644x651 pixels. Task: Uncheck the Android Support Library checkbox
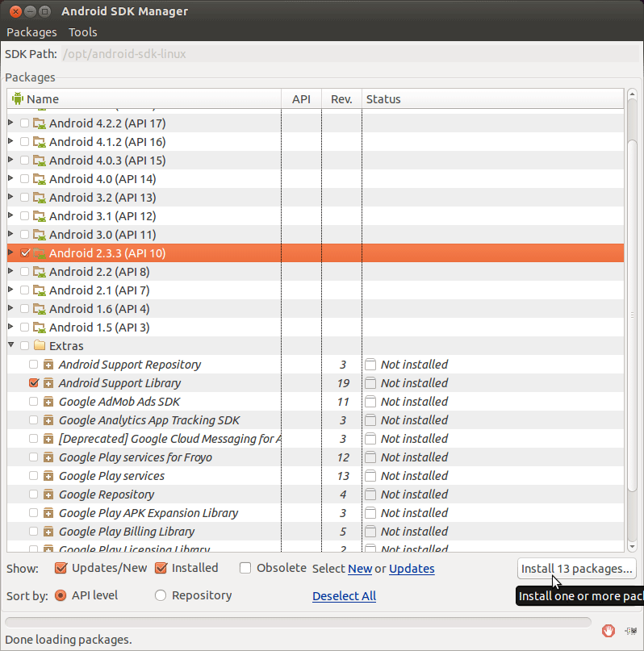pyautogui.click(x=34, y=383)
